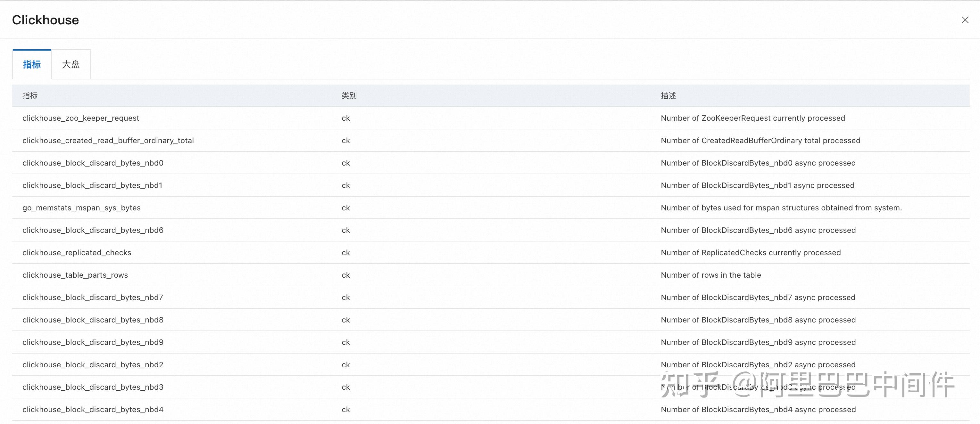
Task: Click clickhouse_block_discard_bytes_nbd1 metric name
Action: click(x=92, y=185)
